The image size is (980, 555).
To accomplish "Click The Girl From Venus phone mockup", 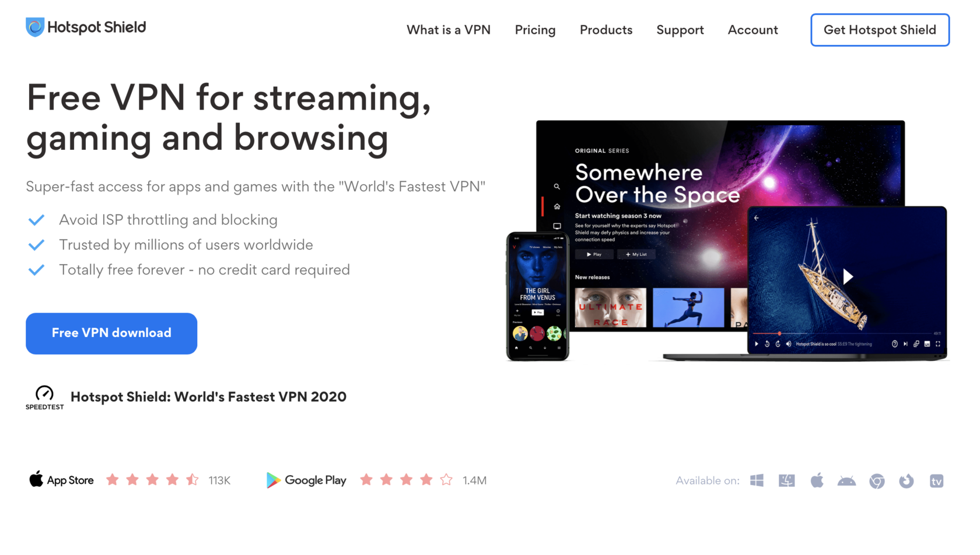I will click(537, 296).
